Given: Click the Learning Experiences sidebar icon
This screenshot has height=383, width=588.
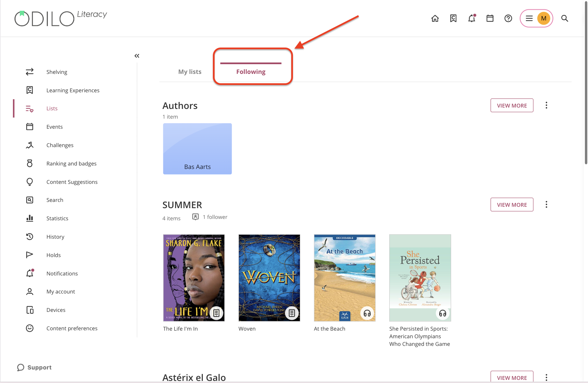Looking at the screenshot, I should 30,90.
